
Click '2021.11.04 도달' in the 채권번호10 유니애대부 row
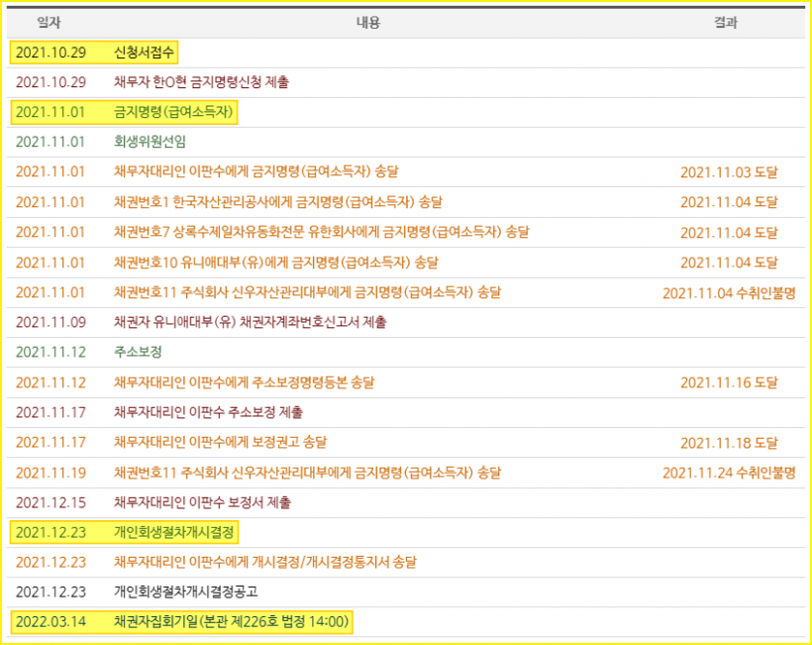click(729, 263)
